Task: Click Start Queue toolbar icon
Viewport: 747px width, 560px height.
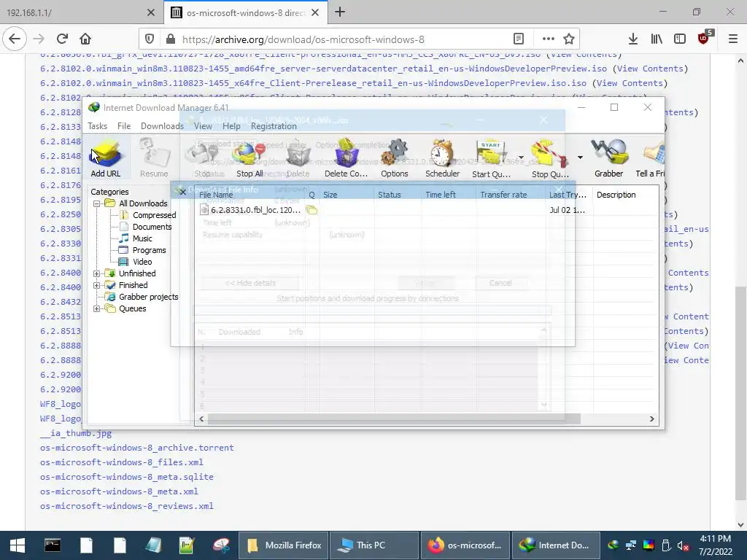Action: [x=491, y=158]
